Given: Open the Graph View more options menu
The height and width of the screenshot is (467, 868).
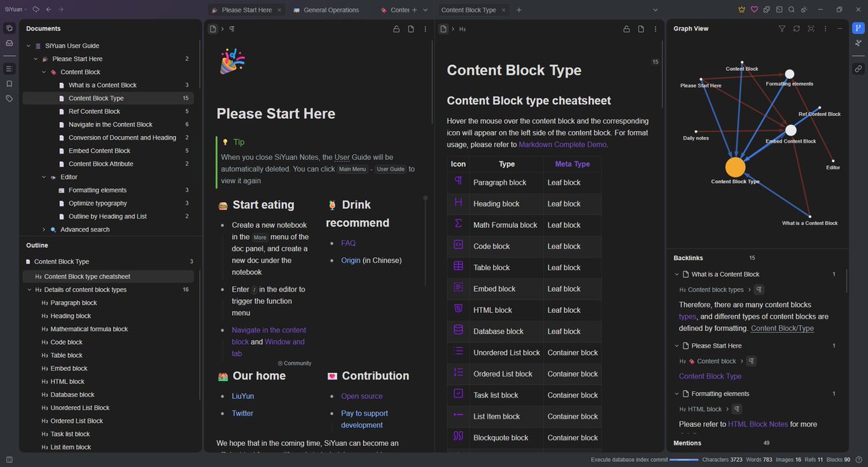Looking at the screenshot, I should click(x=825, y=29).
